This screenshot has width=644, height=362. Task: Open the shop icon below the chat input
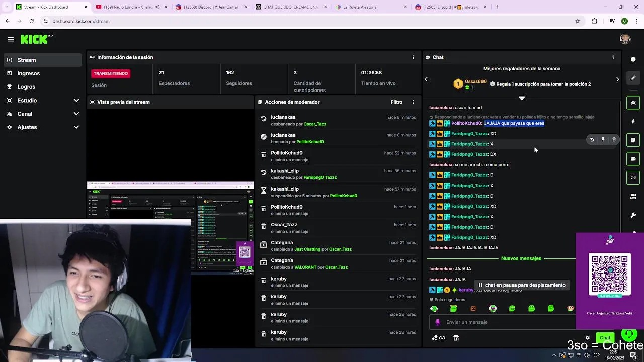[x=456, y=338]
